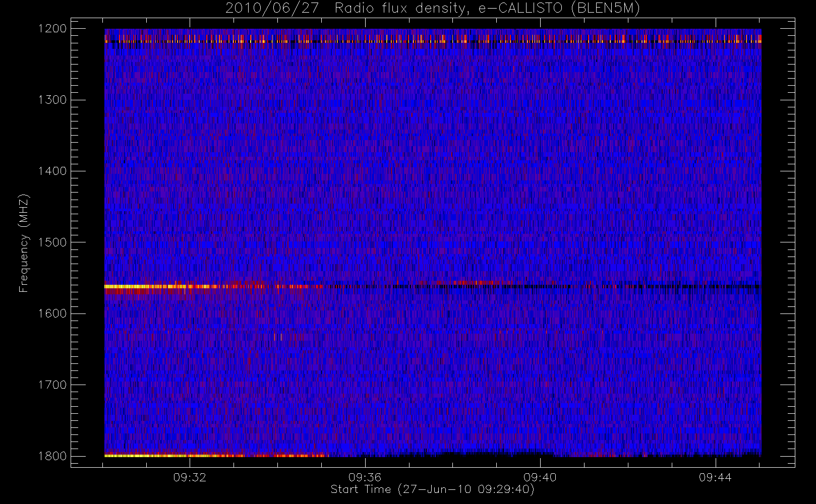Click the 1300 frequency tick label

[52, 100]
